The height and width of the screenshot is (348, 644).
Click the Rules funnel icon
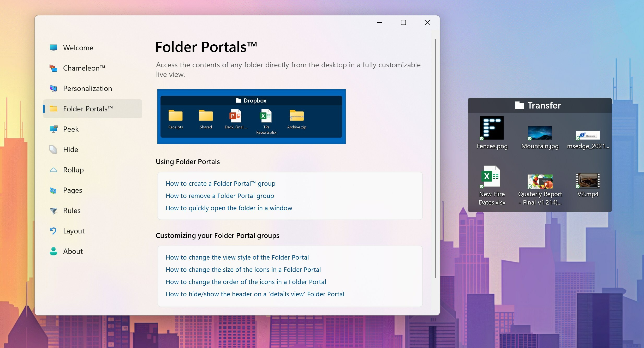click(53, 211)
